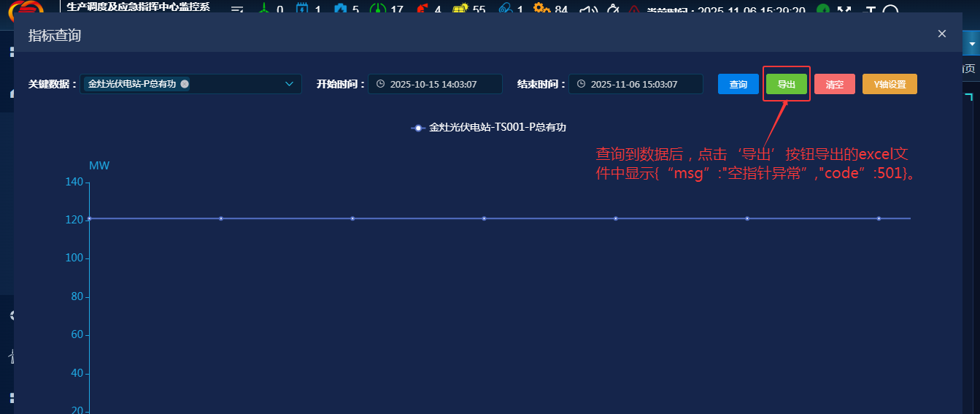980x414 pixels.
Task: Click the blue 查询 button
Action: tap(738, 85)
